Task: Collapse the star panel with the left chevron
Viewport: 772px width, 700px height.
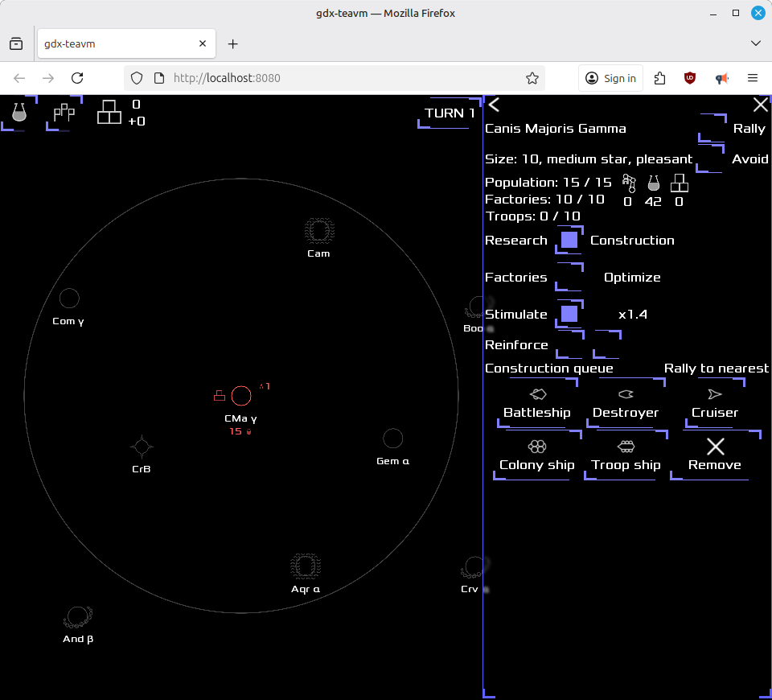Action: pyautogui.click(x=494, y=104)
